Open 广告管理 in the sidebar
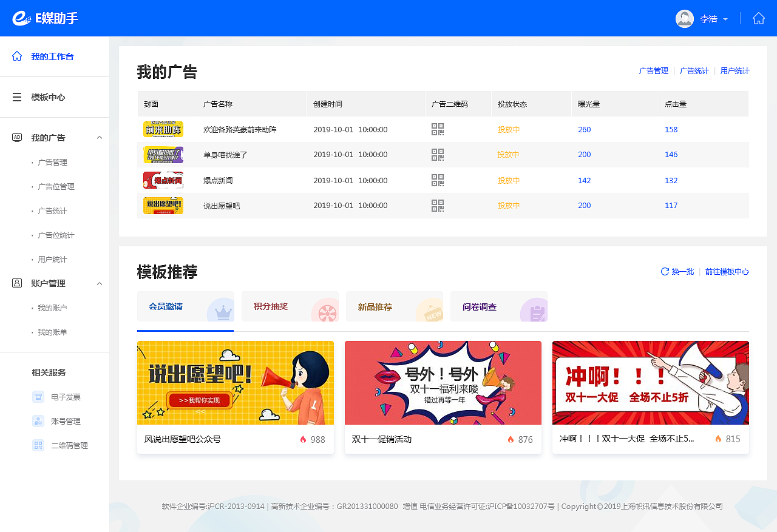This screenshot has width=777, height=532. click(x=52, y=163)
